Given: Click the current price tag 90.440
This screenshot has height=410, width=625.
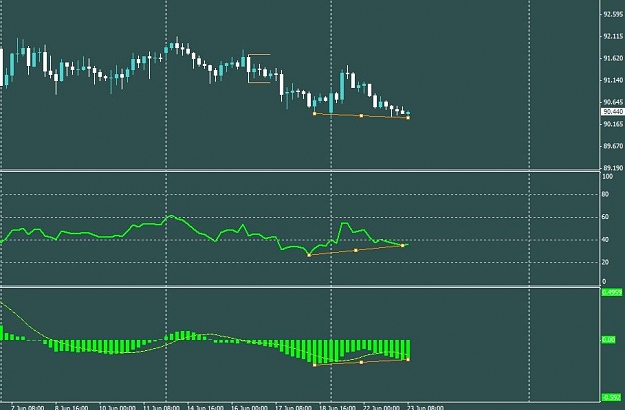Looking at the screenshot, I should tap(613, 112).
